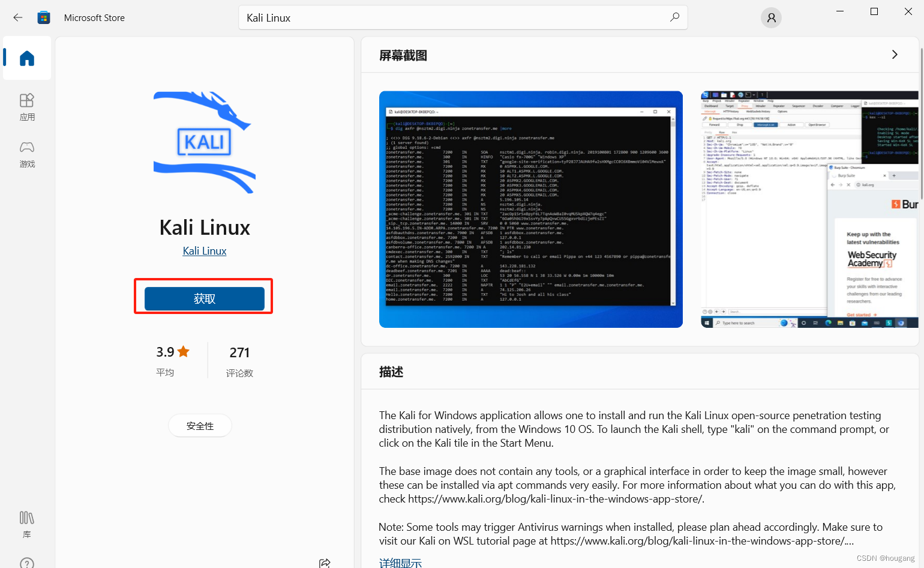924x568 pixels.
Task: Expand the description with 详细显示
Action: tap(400, 562)
